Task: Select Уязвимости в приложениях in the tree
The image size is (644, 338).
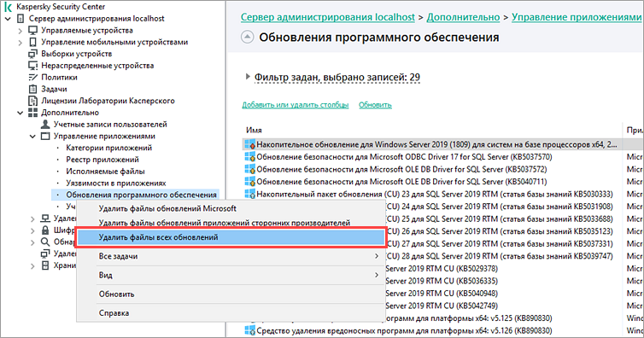Action: pos(116,183)
